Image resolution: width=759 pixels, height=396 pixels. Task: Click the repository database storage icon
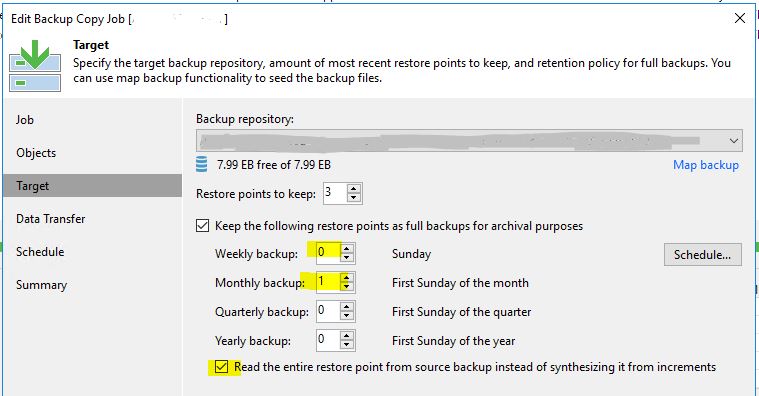point(201,165)
